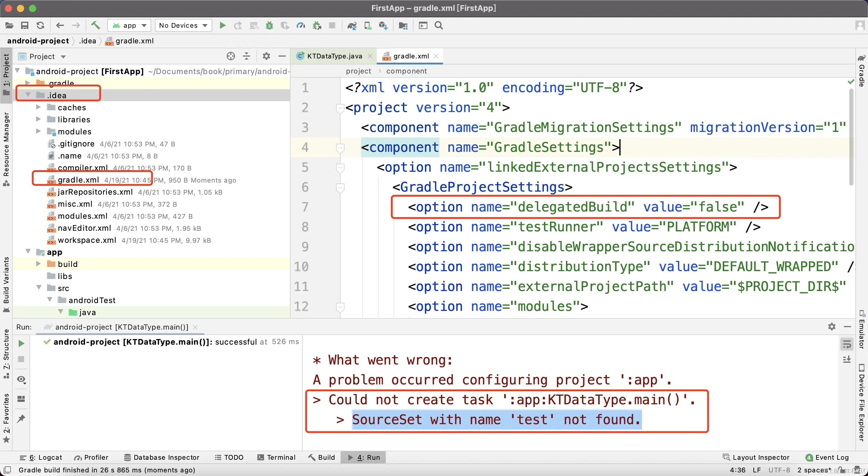The height and width of the screenshot is (476, 868).
Task: Expand the caches folder
Action: 38,108
